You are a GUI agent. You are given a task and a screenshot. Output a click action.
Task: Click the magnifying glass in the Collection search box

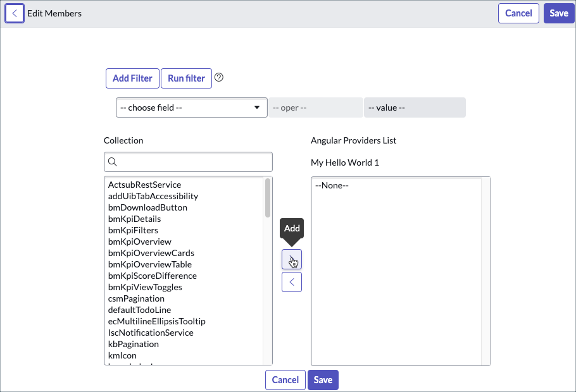tap(113, 162)
